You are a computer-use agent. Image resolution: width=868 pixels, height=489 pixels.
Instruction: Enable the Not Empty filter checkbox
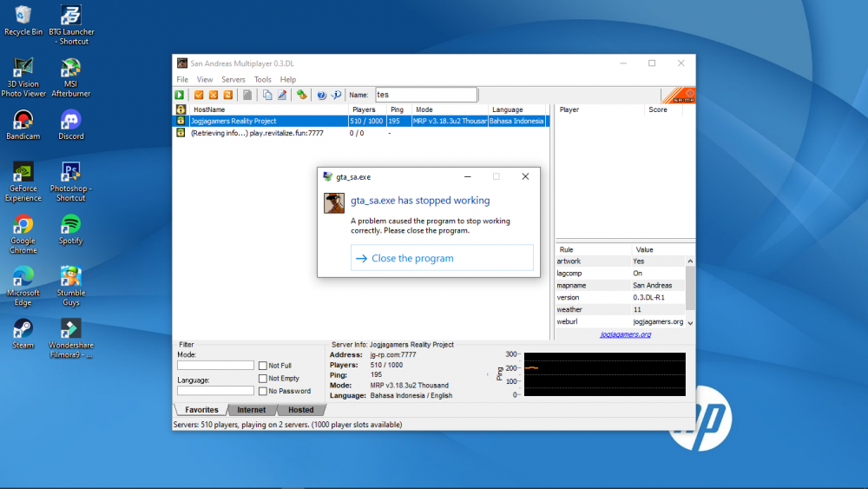click(263, 378)
